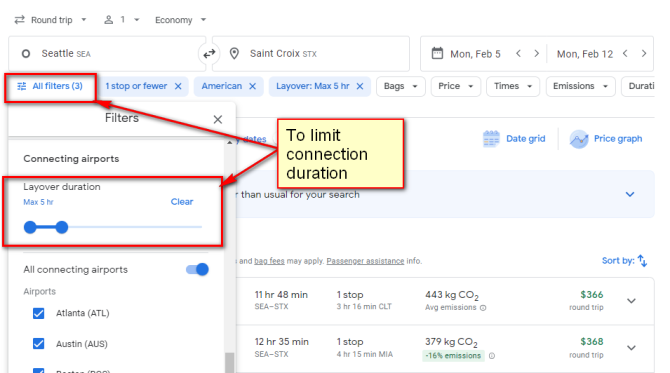Open the Price graph view
This screenshot has height=373, width=670.
[x=606, y=139]
